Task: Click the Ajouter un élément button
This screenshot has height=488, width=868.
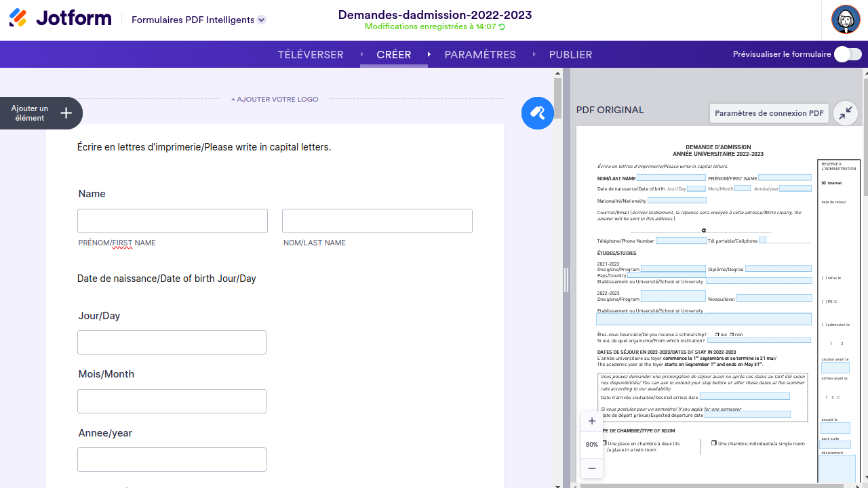Action: 41,113
